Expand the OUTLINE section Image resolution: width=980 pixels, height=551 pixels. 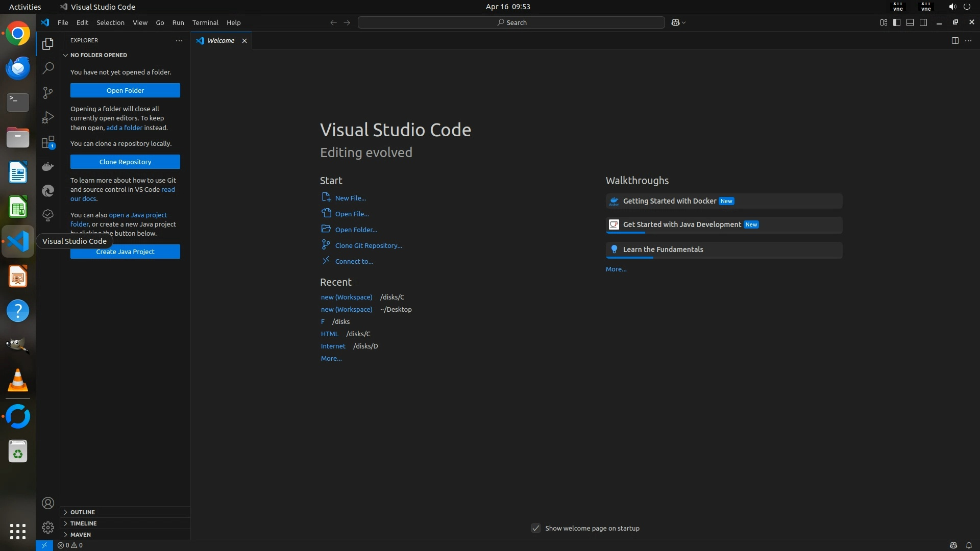point(82,512)
